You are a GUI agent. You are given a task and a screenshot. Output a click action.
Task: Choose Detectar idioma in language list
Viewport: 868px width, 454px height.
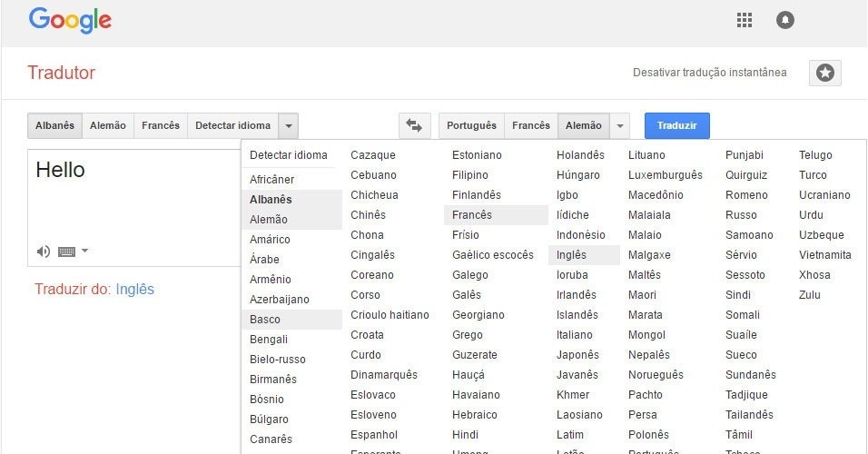289,155
